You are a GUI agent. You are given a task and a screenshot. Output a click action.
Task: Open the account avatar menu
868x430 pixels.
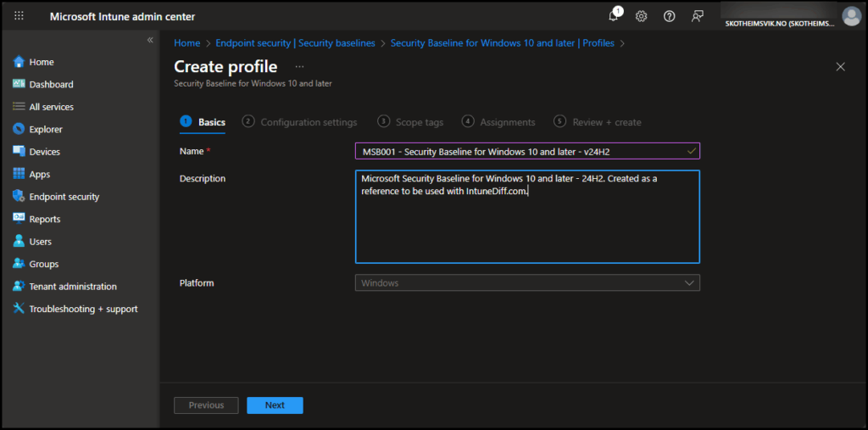pyautogui.click(x=851, y=16)
